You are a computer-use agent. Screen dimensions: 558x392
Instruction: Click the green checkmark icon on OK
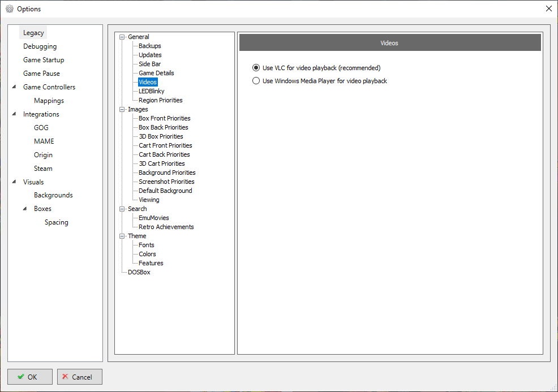[21, 376]
